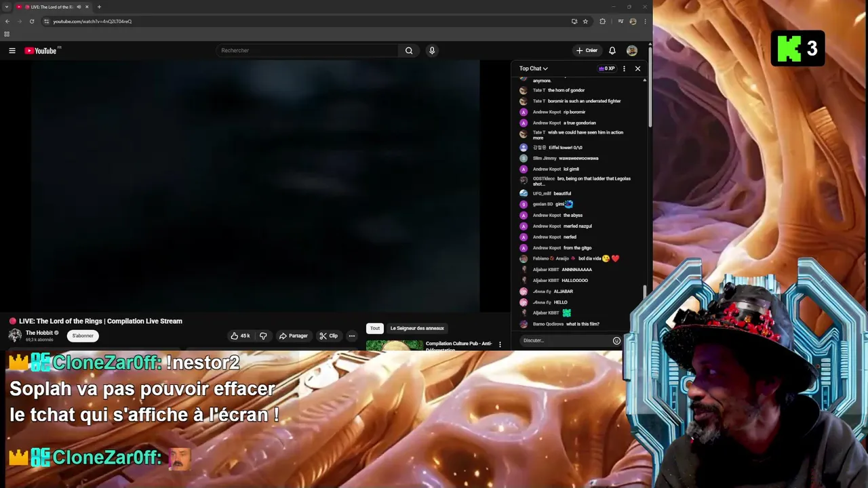Click 'Eiffel tower! 0/\0' chat message
868x488 pixels.
pos(566,147)
